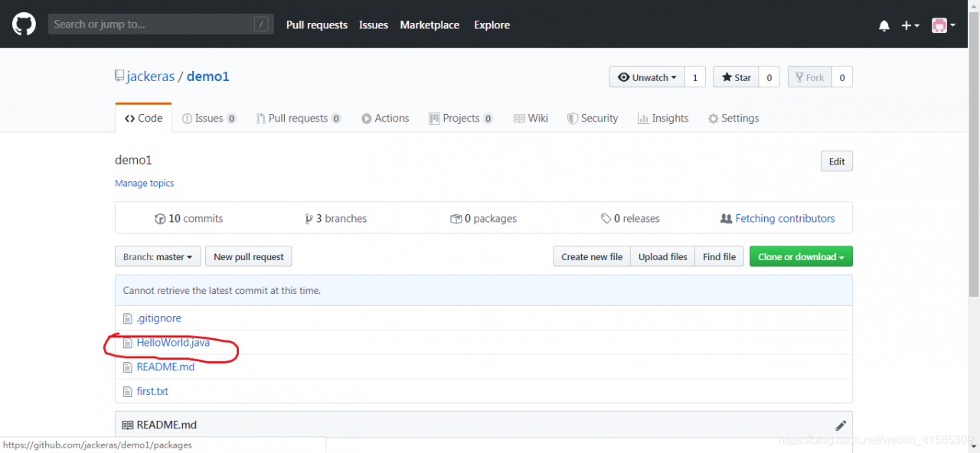
Task: Open the Security tab
Action: [x=593, y=118]
